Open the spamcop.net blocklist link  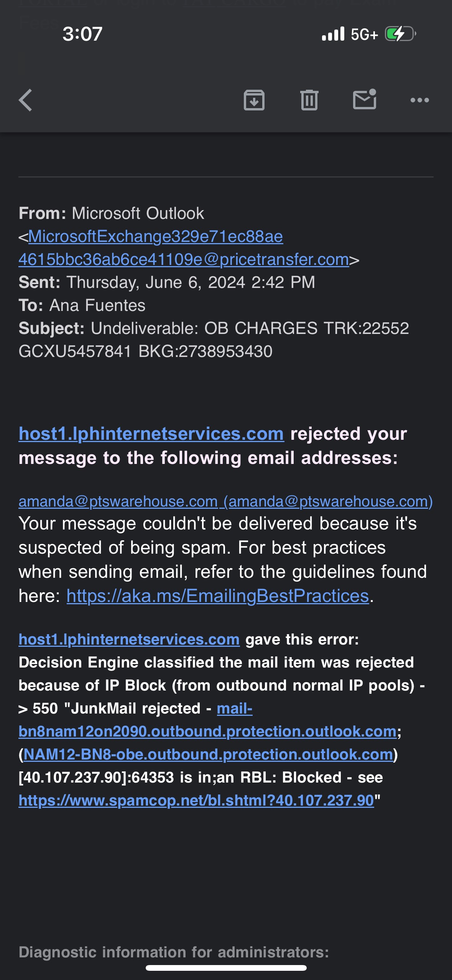(196, 801)
